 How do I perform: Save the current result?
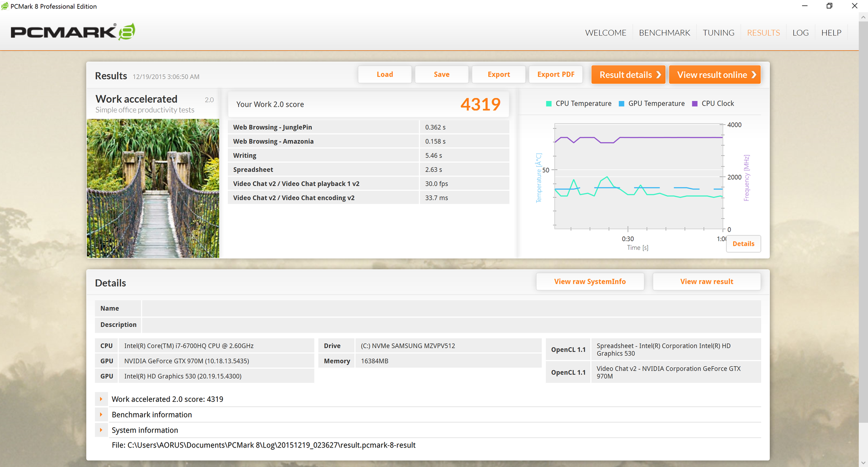click(x=442, y=75)
